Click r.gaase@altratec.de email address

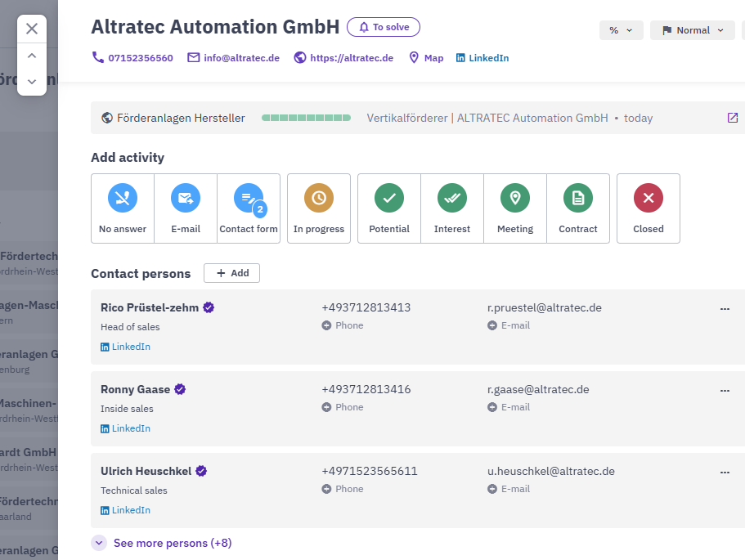(538, 389)
